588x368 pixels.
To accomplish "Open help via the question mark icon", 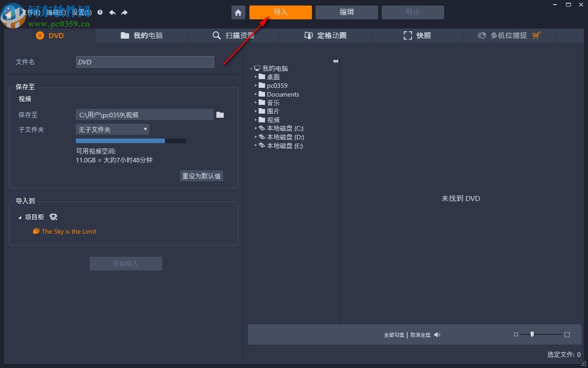I will point(100,12).
